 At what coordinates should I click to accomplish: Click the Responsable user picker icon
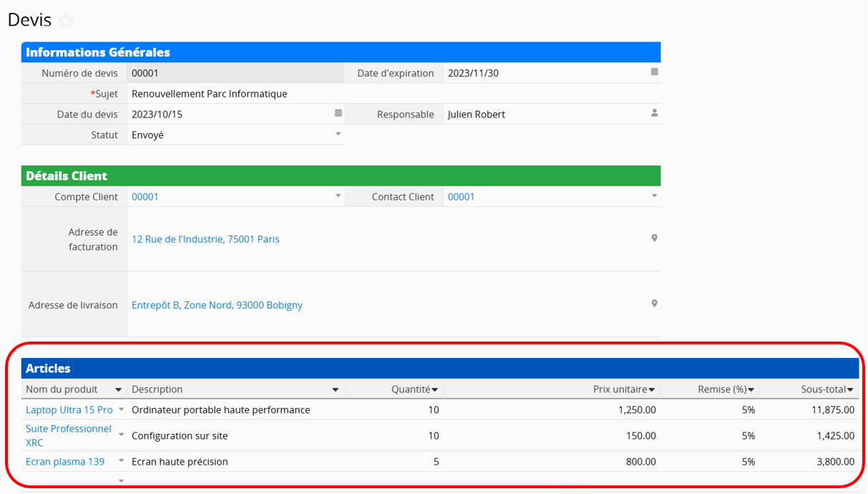pos(654,113)
